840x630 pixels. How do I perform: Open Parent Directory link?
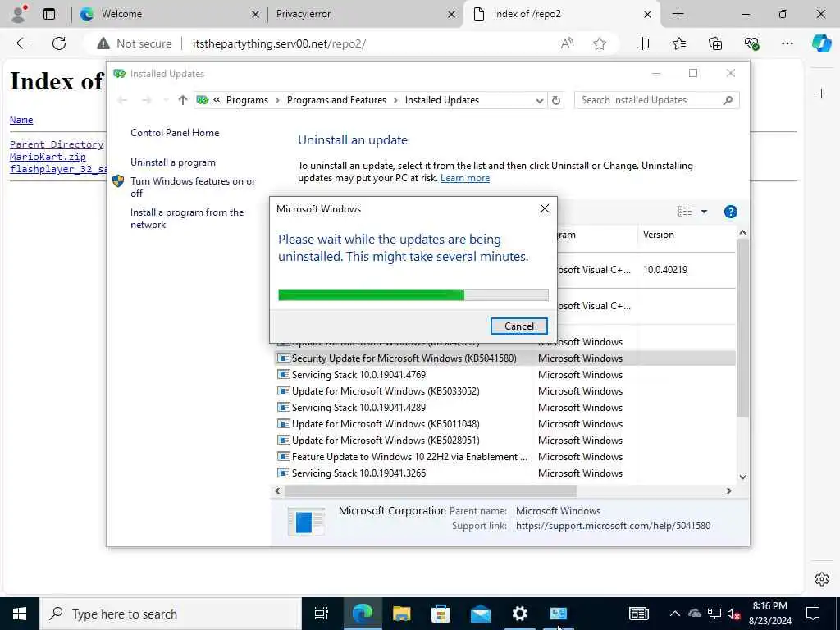click(57, 144)
